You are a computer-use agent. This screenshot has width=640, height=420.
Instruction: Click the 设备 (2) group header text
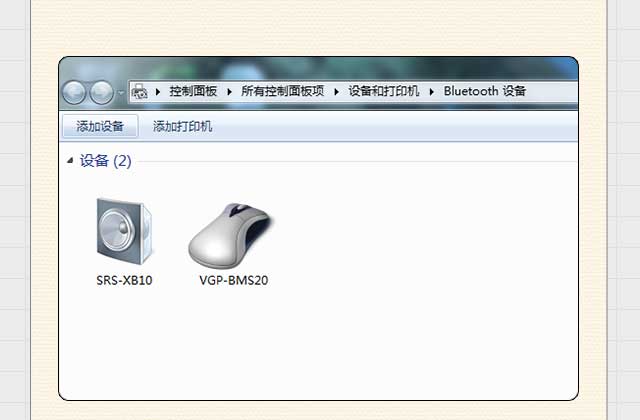pos(105,161)
